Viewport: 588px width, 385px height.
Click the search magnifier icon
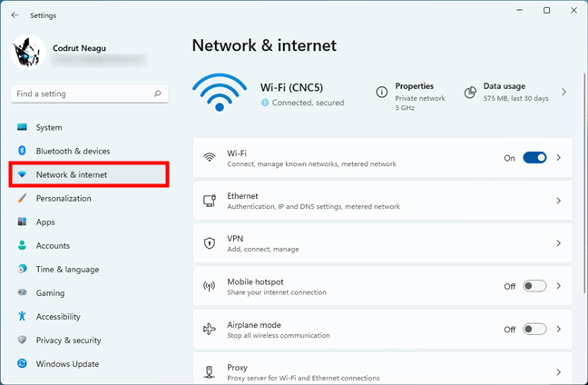(x=158, y=94)
